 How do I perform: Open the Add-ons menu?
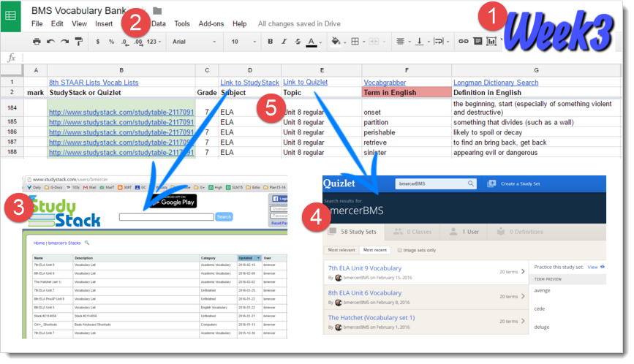tap(211, 24)
